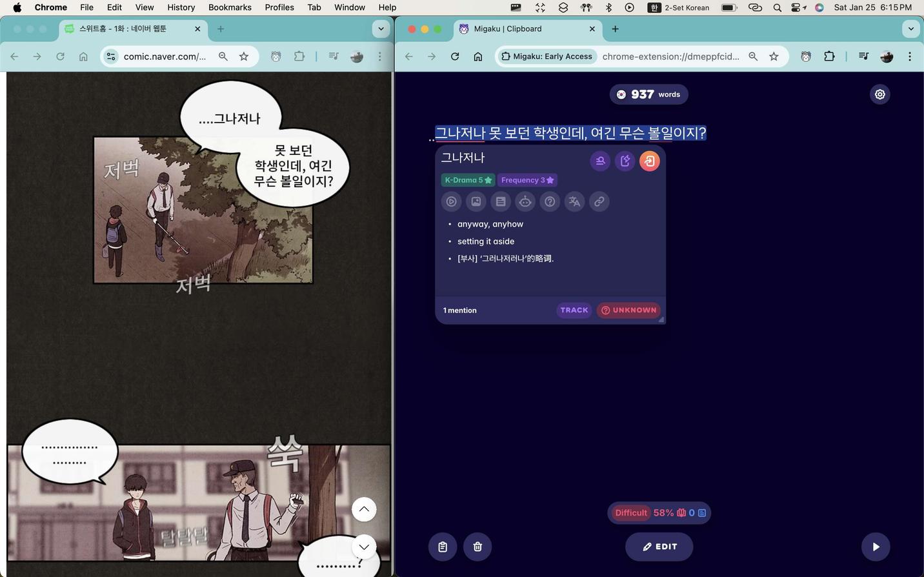Viewport: 924px width, 577px height.
Task: Enable TRACK for the word 그나저나
Action: click(573, 310)
